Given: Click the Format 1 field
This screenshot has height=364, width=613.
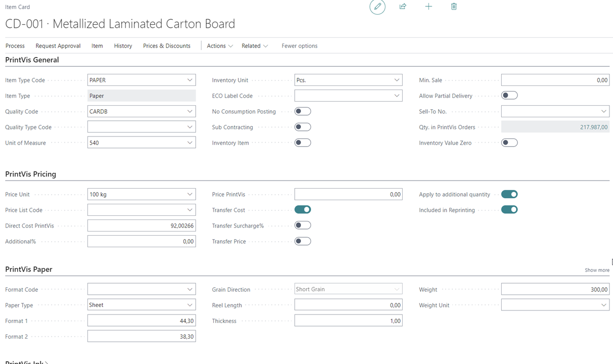Looking at the screenshot, I should tap(142, 321).
